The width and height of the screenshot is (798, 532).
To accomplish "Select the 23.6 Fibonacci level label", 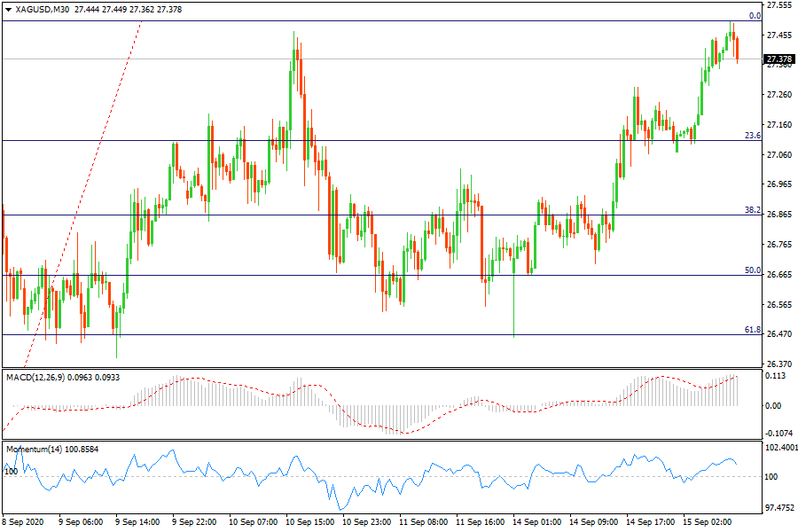I will click(x=753, y=136).
